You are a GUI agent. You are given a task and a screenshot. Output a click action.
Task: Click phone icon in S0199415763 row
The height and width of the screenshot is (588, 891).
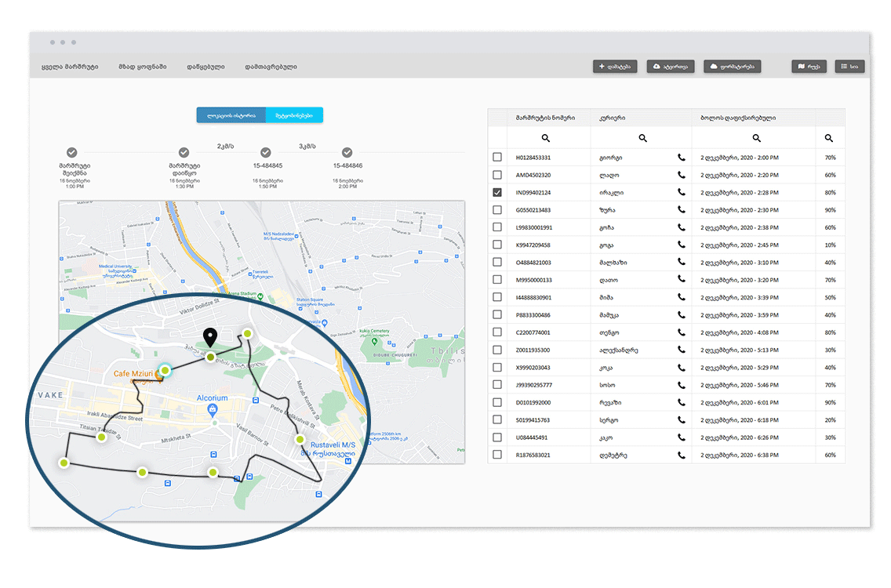[x=682, y=420]
